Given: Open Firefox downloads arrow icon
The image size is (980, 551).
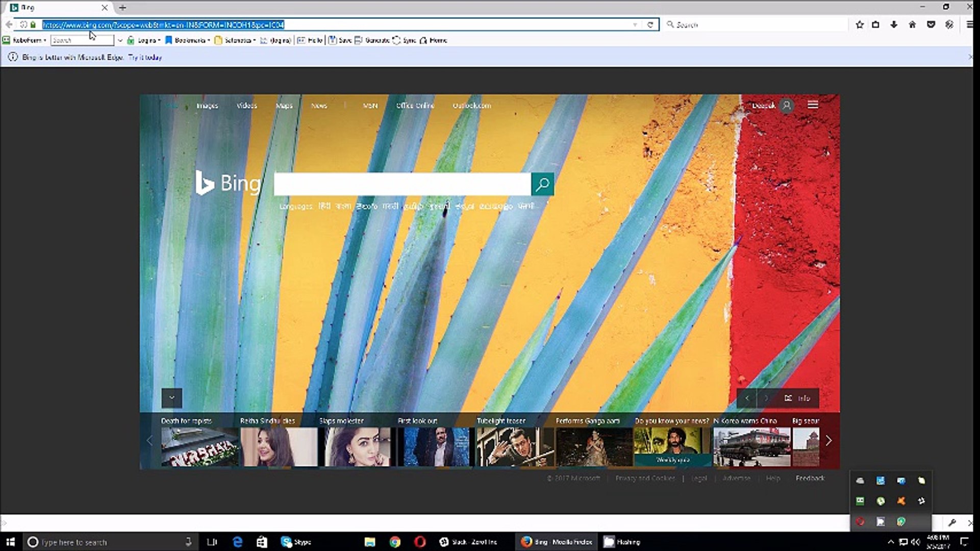Looking at the screenshot, I should click(894, 24).
